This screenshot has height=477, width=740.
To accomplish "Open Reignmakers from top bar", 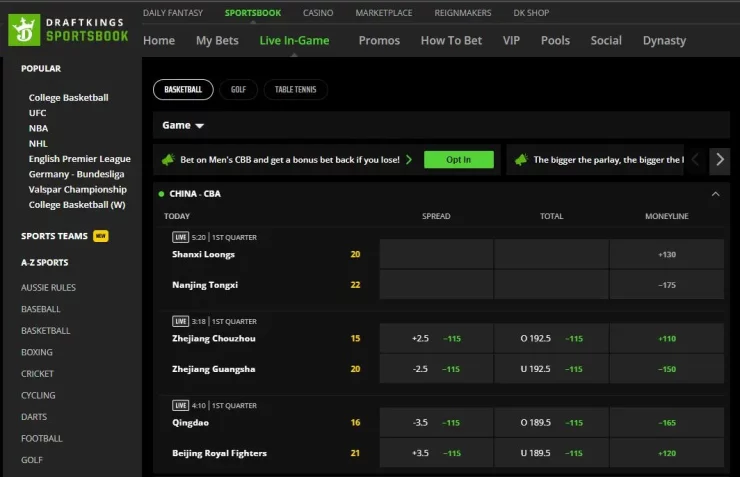I will (x=463, y=13).
